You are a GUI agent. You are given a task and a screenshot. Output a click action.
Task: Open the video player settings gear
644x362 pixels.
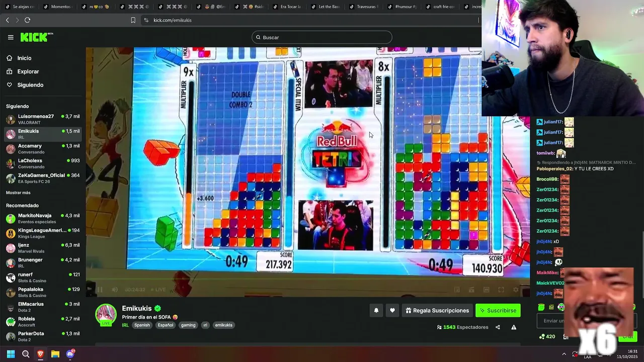click(516, 290)
